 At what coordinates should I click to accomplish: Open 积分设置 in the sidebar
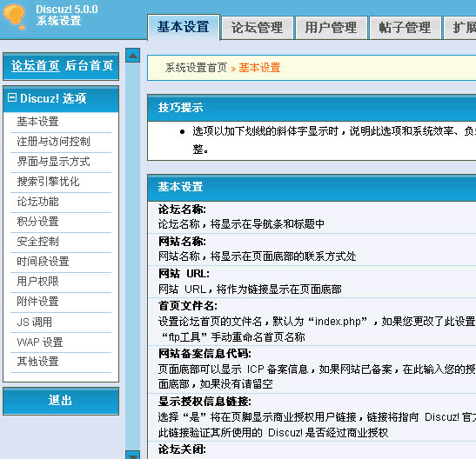click(x=38, y=222)
